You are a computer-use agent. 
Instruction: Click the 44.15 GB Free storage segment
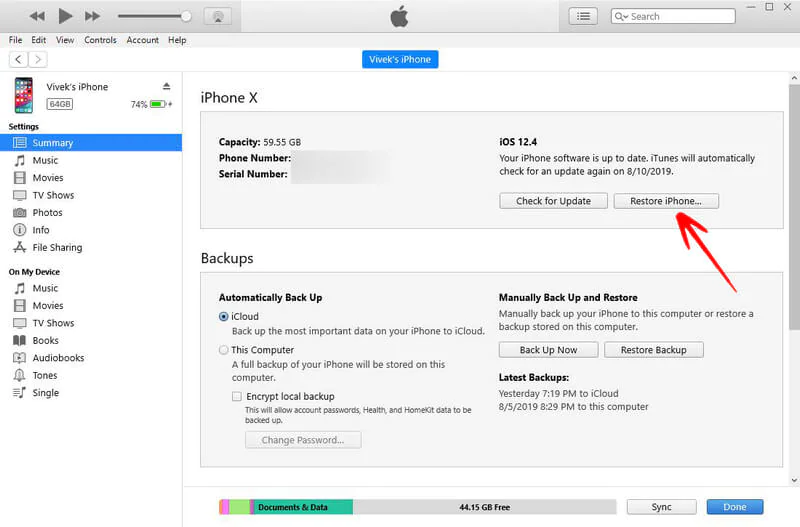(484, 507)
